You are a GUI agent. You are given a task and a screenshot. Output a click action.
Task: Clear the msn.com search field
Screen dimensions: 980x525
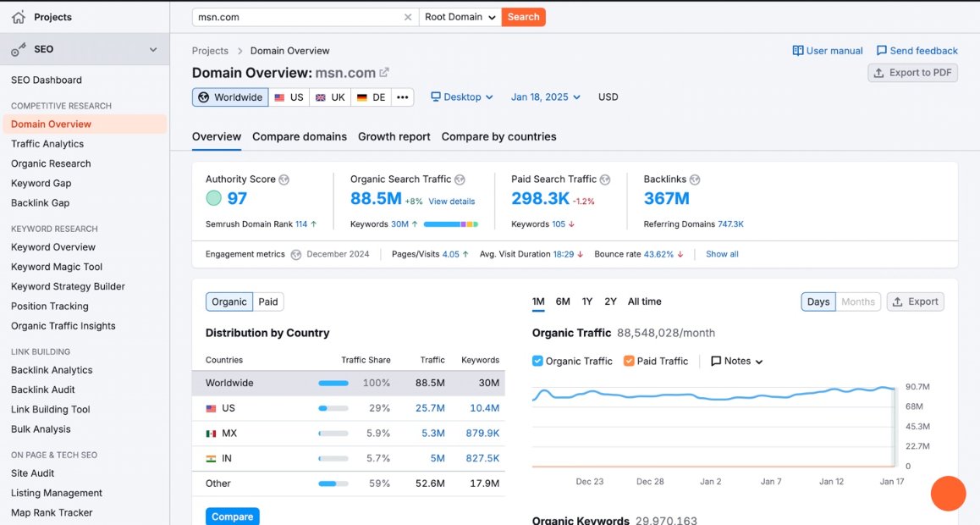click(408, 17)
